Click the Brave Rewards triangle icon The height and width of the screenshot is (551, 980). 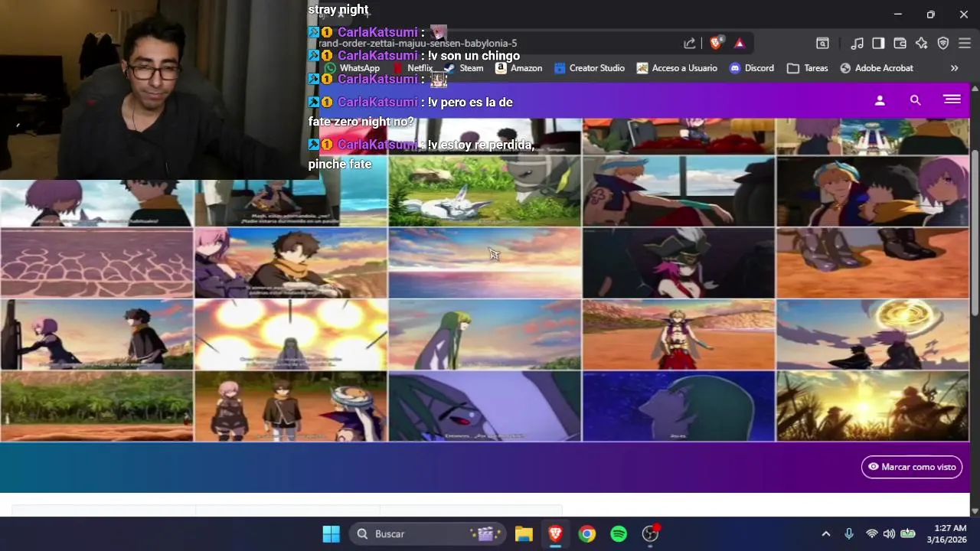coord(740,44)
